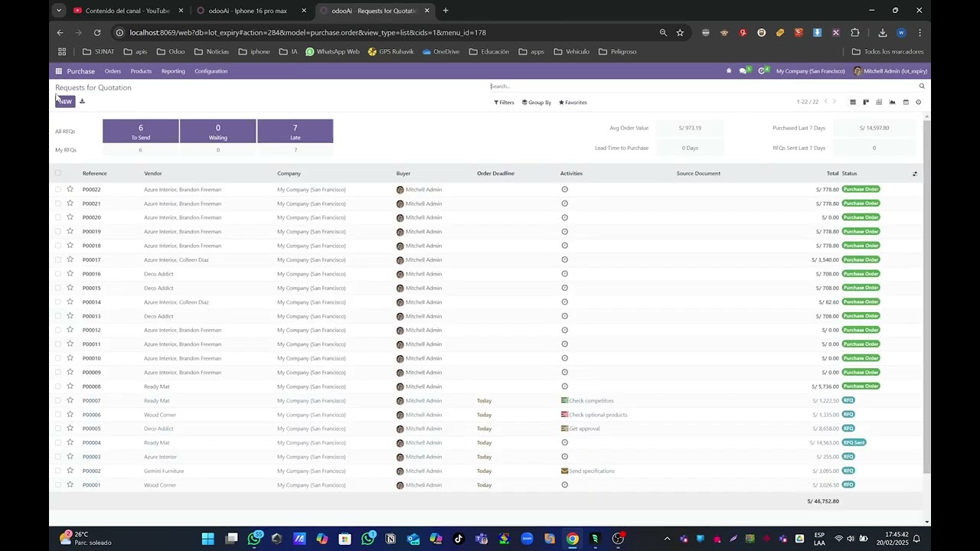Open the SUNAT bookmark folder
Viewport: 980px width, 551px height.
pos(98,52)
